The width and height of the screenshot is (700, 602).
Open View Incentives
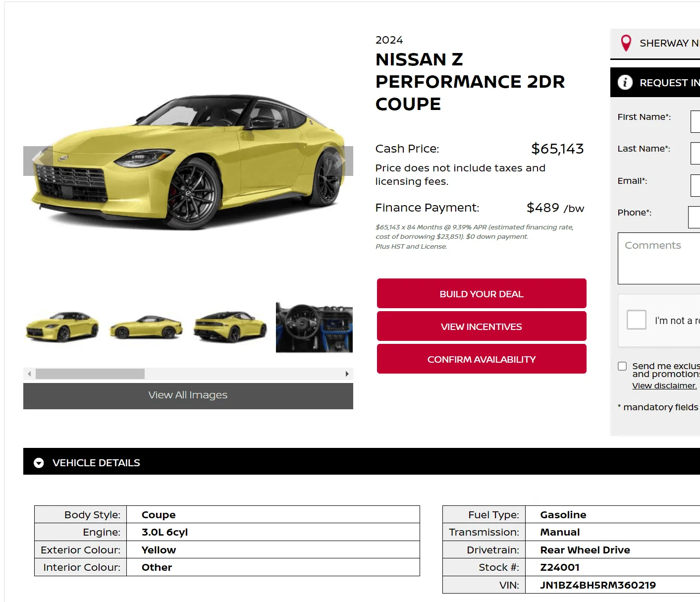click(x=482, y=326)
